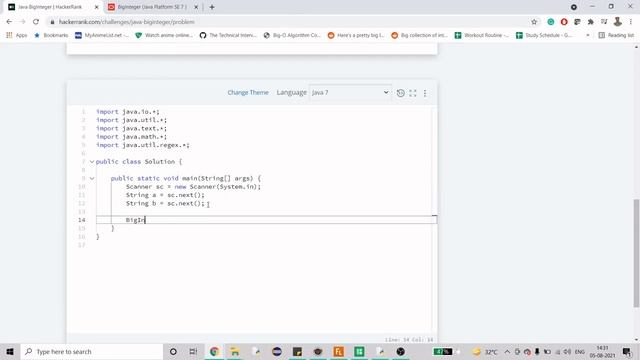640x360 pixels.
Task: Click the page vertical scrollbar thumb
Action: point(636,253)
